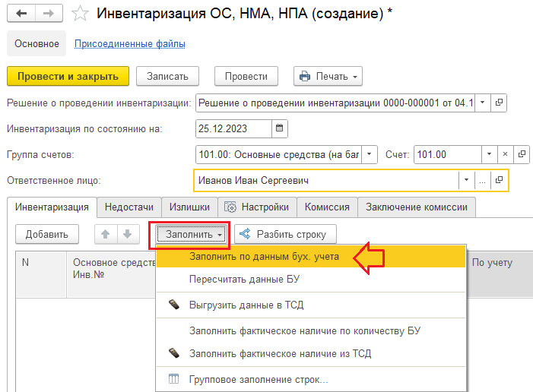Clear the Счет field with the X
This screenshot has height=392, width=533.
point(505,154)
